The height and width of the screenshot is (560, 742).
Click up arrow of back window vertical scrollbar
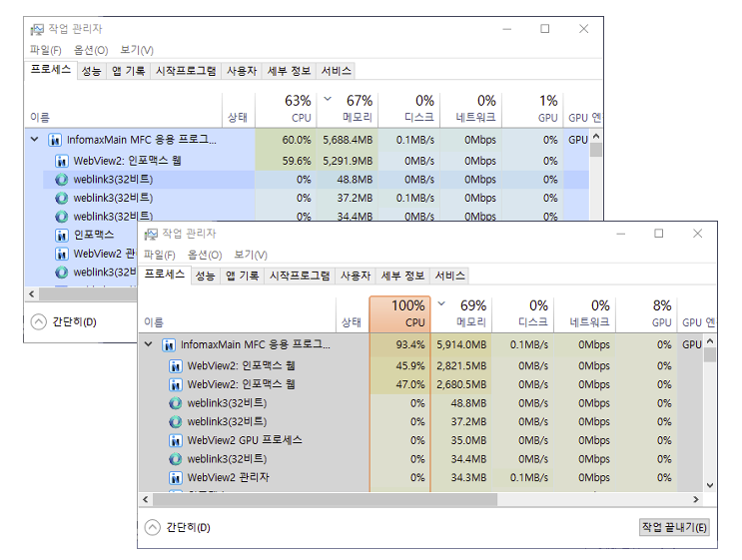coord(596,136)
